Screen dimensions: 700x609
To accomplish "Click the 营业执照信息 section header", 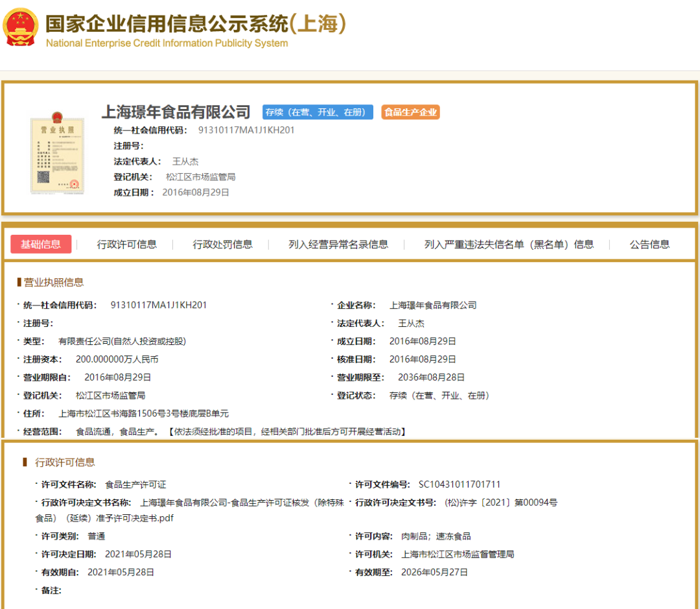I will tap(50, 281).
